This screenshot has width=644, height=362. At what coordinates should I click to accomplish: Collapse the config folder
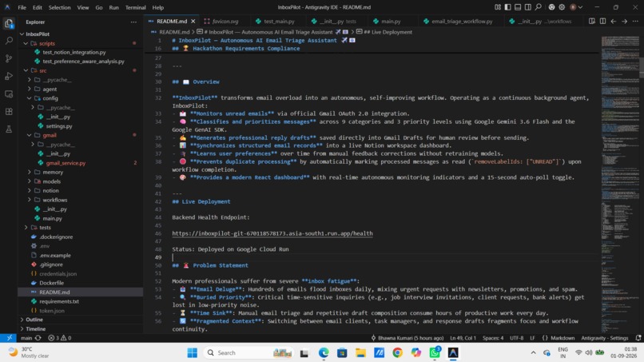[x=29, y=98]
